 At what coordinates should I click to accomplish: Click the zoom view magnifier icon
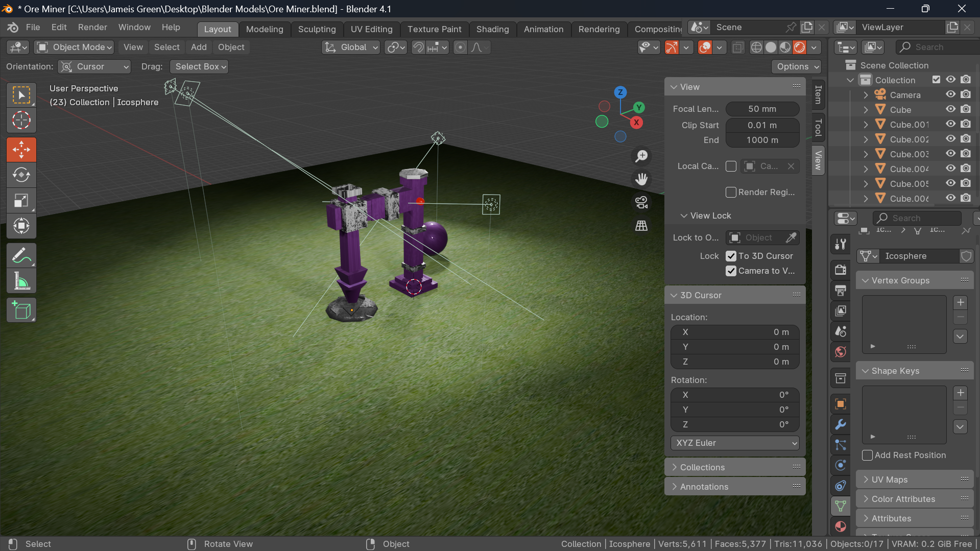(x=641, y=156)
